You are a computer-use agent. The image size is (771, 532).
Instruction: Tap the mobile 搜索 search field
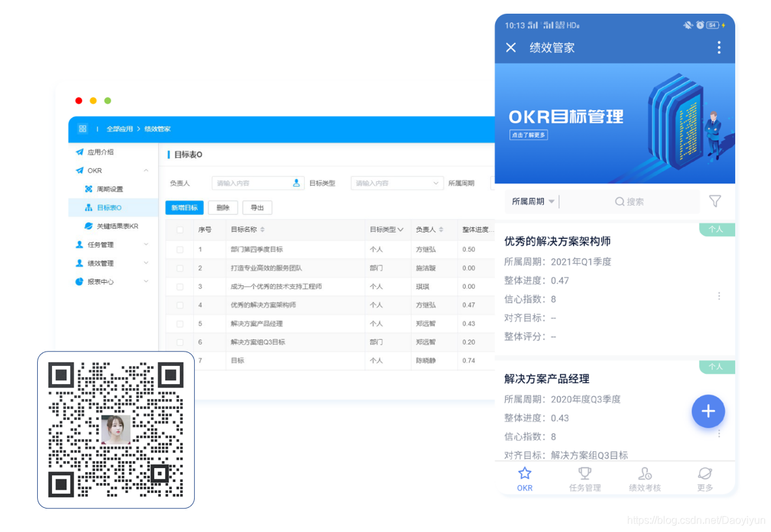pos(630,202)
